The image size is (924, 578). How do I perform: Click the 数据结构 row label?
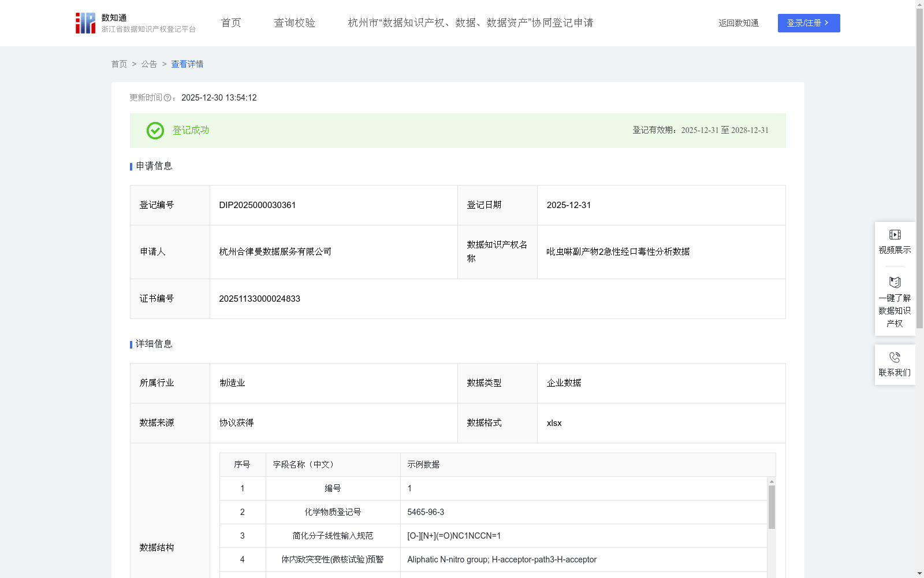(157, 547)
